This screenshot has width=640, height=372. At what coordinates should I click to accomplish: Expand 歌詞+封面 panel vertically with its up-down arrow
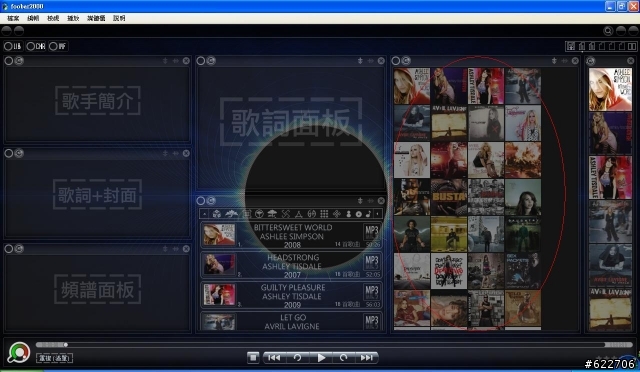point(165,153)
